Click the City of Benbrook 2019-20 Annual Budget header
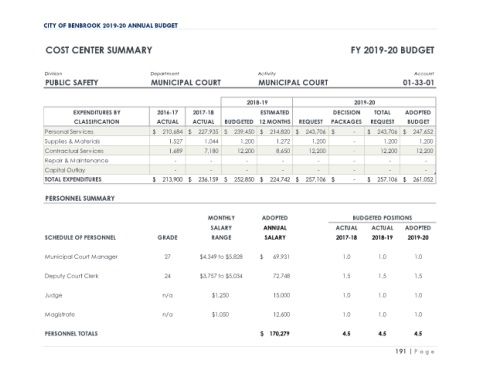Viewport: 480px width, 371px height. coord(110,26)
